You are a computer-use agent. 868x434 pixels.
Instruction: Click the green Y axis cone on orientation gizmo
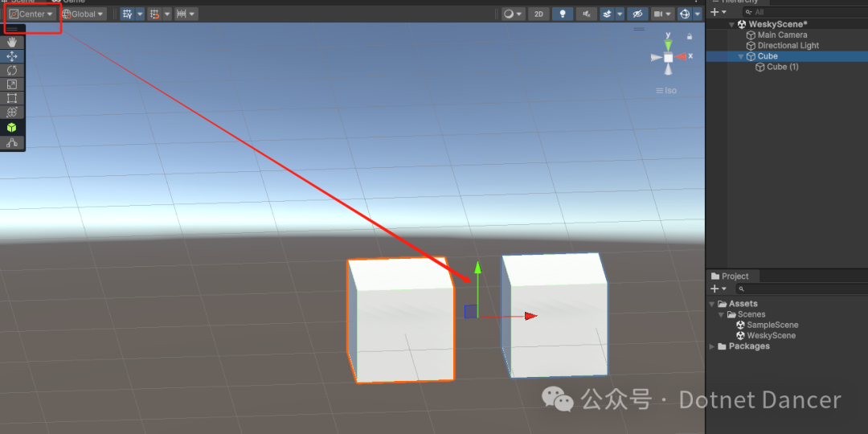coord(668,45)
